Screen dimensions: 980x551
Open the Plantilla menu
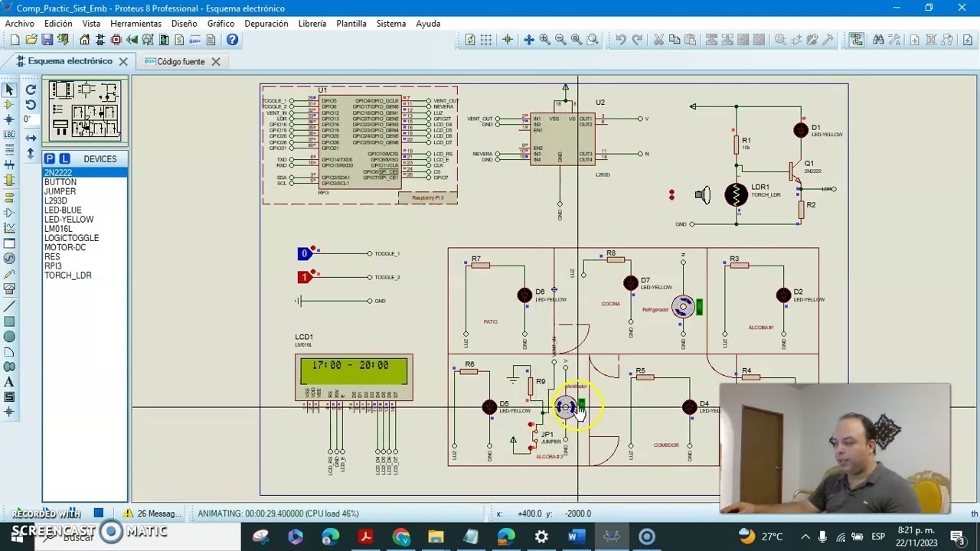pyautogui.click(x=351, y=24)
